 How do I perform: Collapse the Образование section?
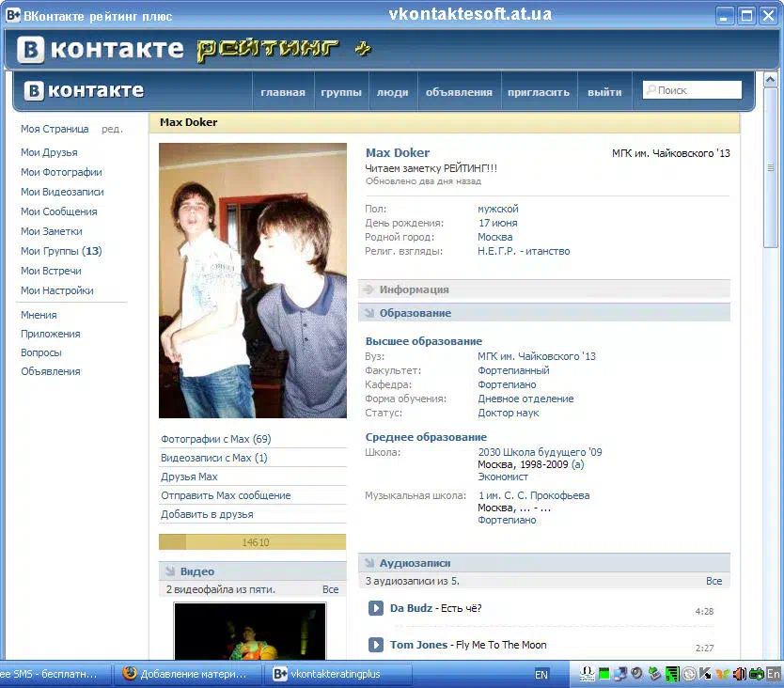544,313
